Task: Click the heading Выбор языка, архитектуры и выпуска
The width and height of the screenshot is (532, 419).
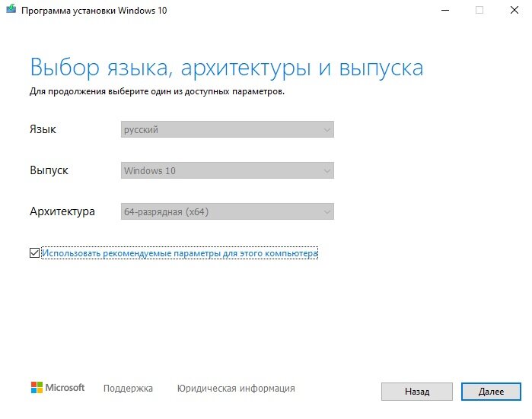Action: pos(227,68)
